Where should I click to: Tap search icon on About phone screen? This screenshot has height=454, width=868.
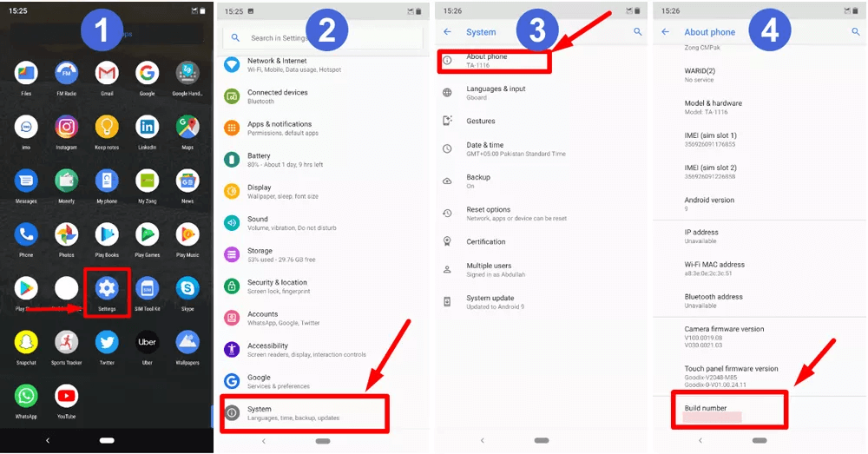pyautogui.click(x=855, y=32)
